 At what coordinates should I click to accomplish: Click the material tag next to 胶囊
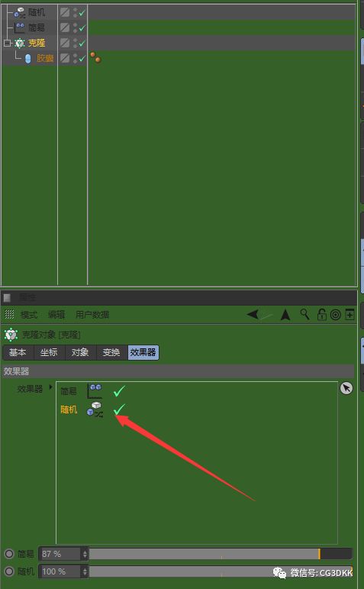point(95,57)
